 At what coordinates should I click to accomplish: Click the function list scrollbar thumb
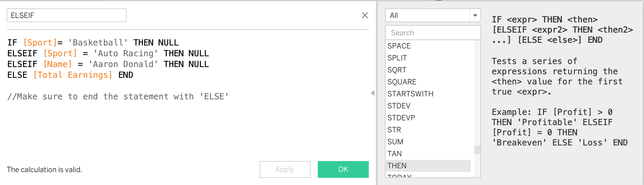(x=477, y=150)
